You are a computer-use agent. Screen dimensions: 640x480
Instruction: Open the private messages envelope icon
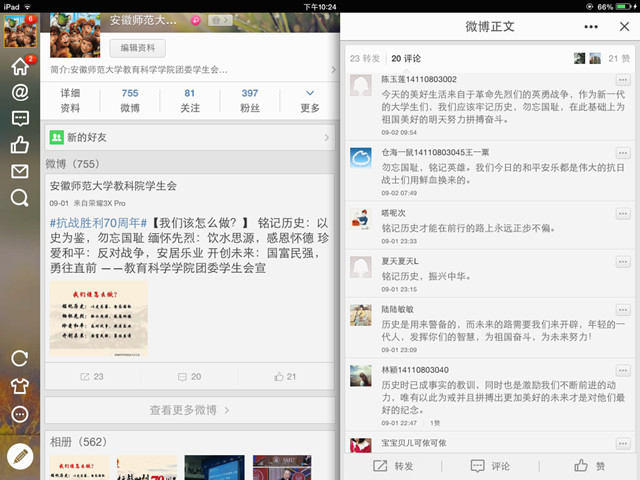point(19,172)
